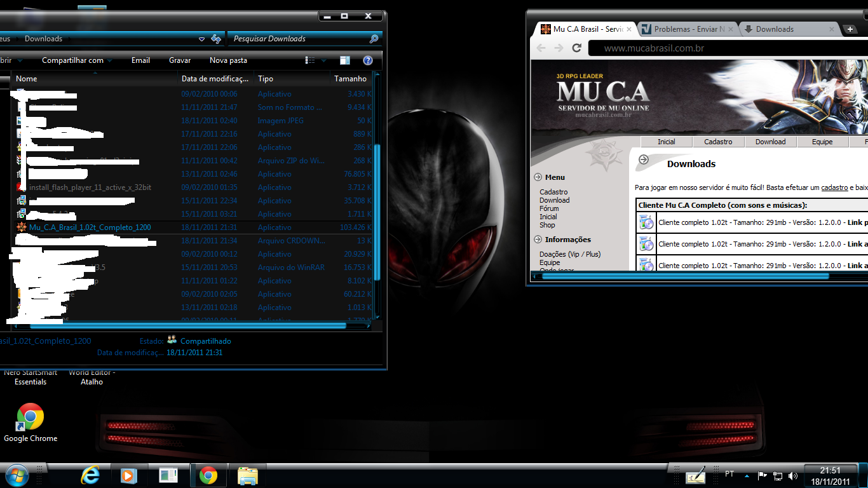Click the volume speaker in the system tray
The height and width of the screenshot is (488, 868).
pyautogui.click(x=793, y=476)
